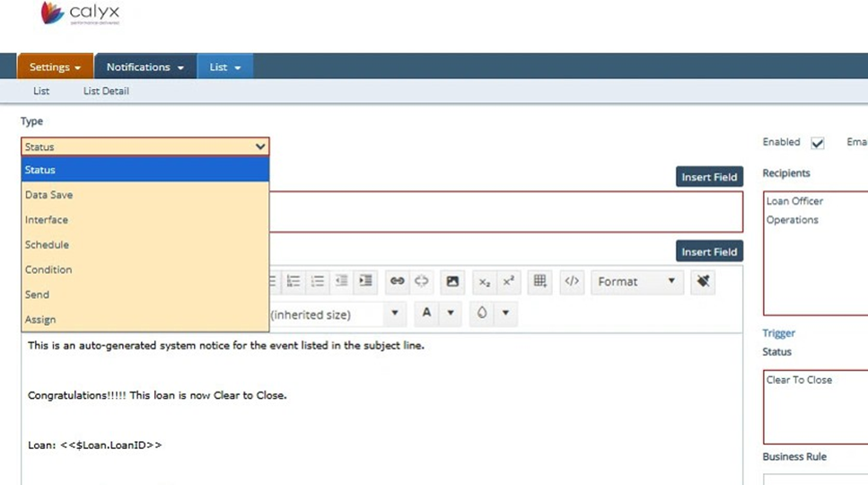Viewport: 868px width, 485px height.
Task: Select Loan Officer in Recipients box
Action: (x=794, y=201)
